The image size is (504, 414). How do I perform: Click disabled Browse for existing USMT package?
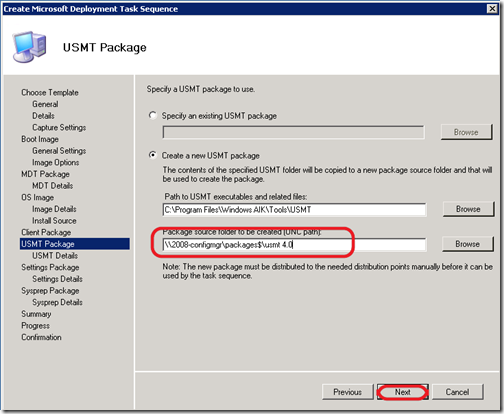pyautogui.click(x=466, y=132)
